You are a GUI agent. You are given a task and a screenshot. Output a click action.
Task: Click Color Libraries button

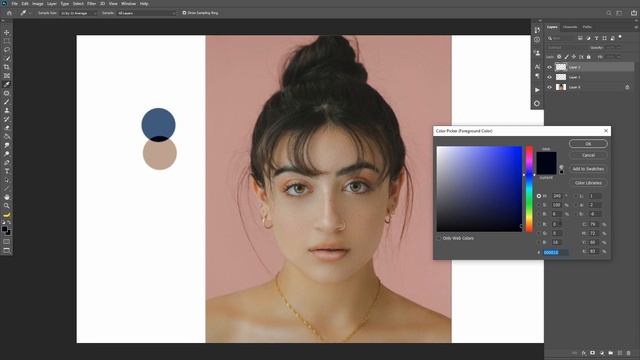[588, 182]
